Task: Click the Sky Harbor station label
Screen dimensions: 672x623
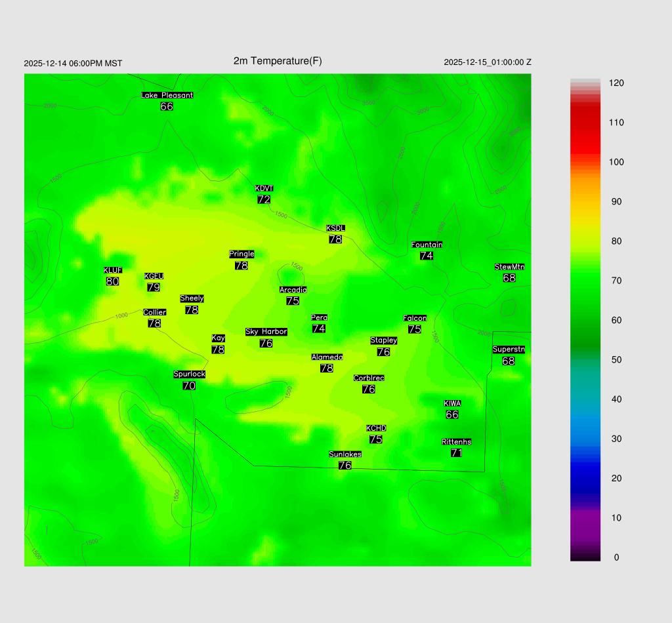Action: (266, 332)
